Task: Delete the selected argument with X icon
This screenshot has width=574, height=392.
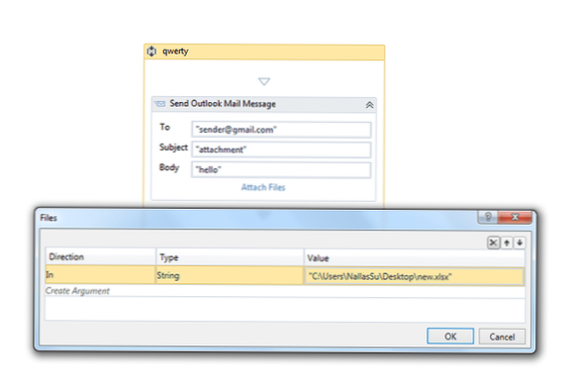Action: (494, 243)
